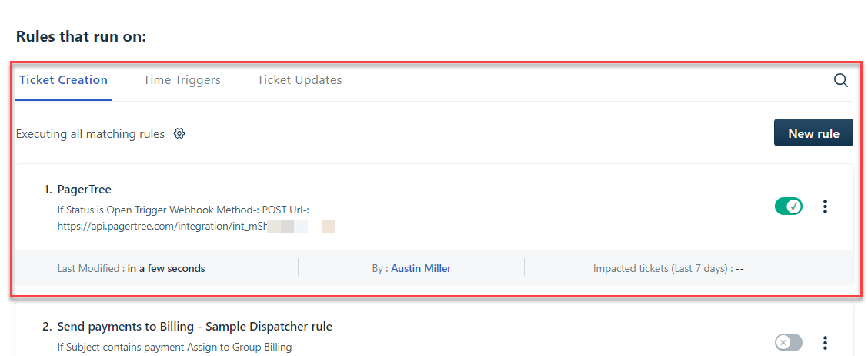The image size is (868, 356).
Task: Click the Last Modified in a few seconds text
Action: pos(131,268)
